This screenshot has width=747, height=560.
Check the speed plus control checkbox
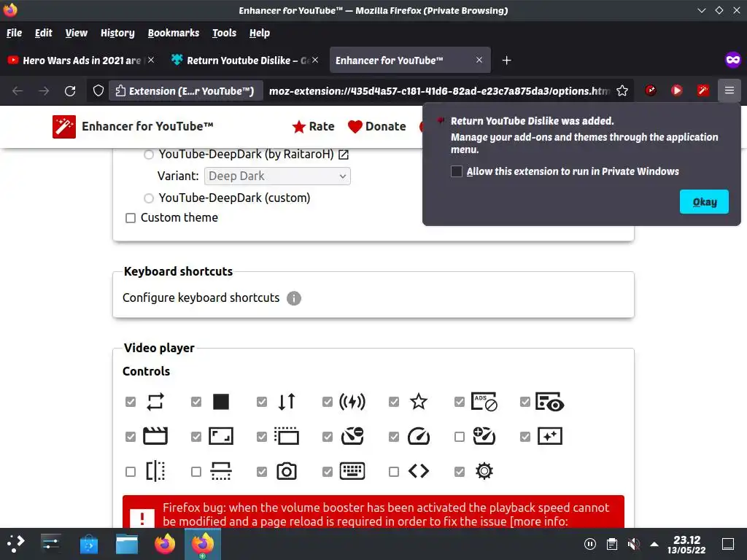coord(460,437)
